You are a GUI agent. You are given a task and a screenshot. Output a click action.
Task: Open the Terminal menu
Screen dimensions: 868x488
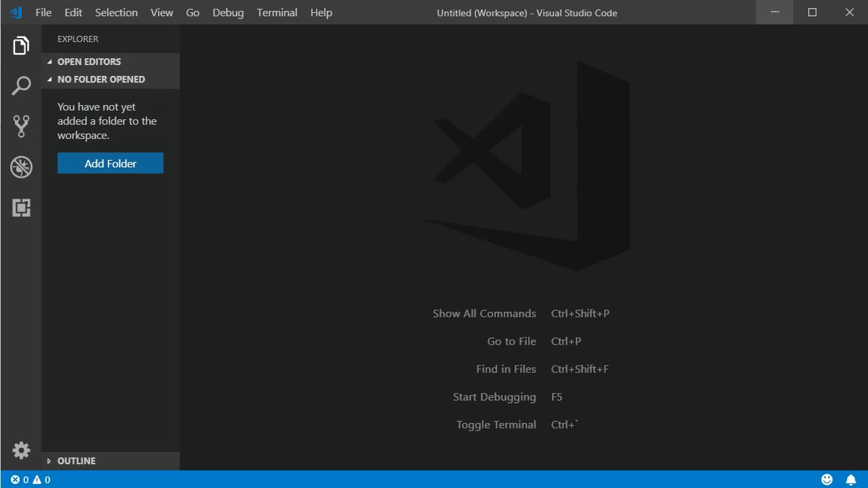[277, 12]
